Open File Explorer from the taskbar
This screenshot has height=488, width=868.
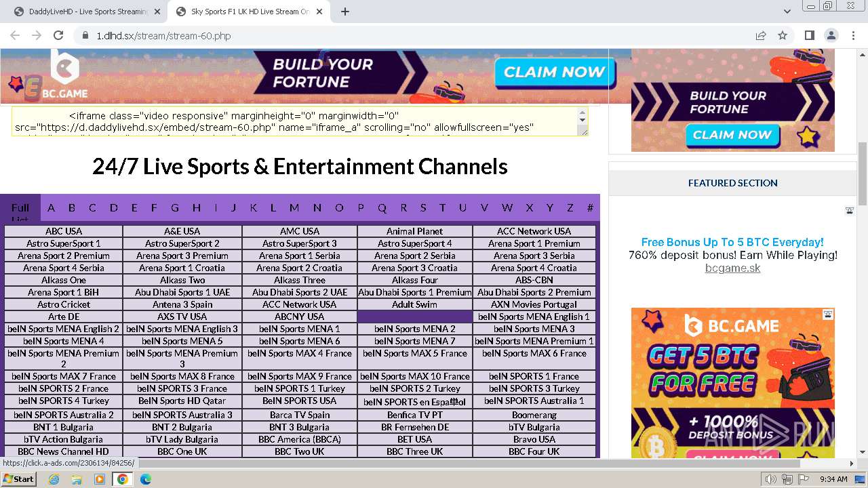pos(77,479)
